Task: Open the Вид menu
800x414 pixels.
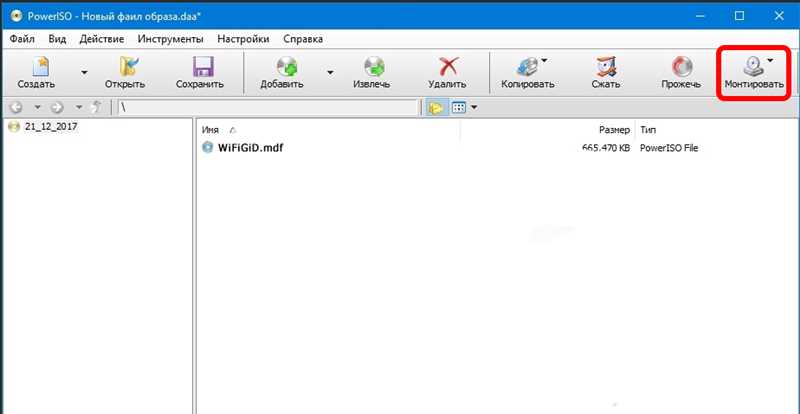Action: point(58,39)
